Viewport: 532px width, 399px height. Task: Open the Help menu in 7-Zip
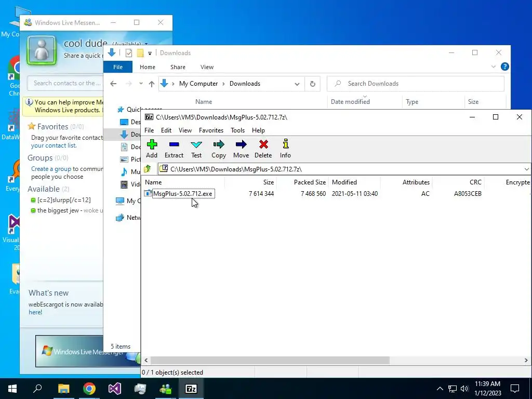(258, 130)
